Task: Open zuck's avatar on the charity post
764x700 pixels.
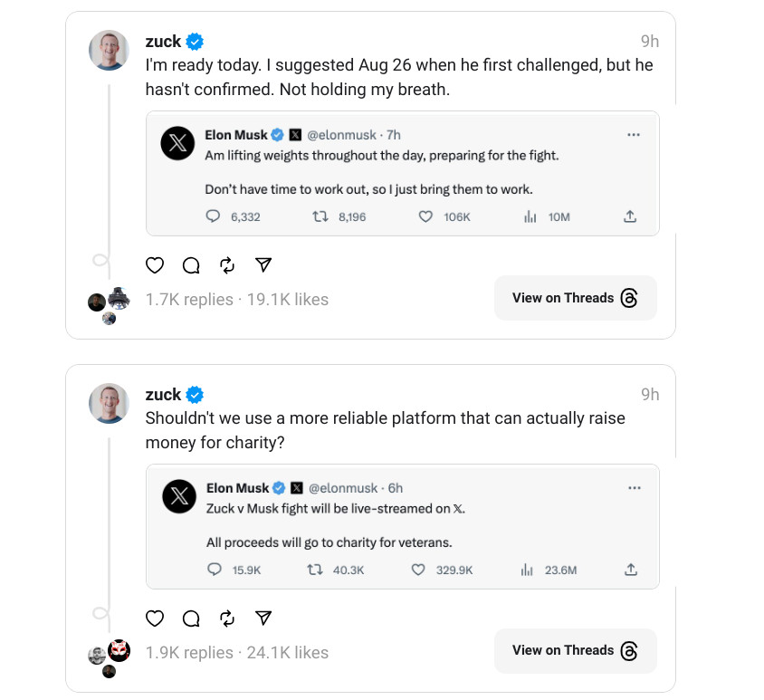Action: pos(109,403)
